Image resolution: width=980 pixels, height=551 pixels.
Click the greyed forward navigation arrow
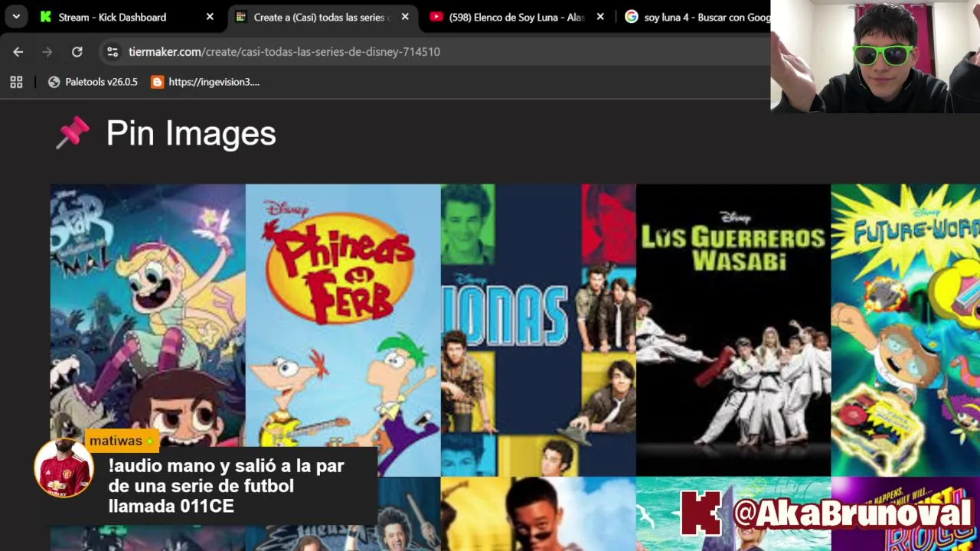click(47, 52)
